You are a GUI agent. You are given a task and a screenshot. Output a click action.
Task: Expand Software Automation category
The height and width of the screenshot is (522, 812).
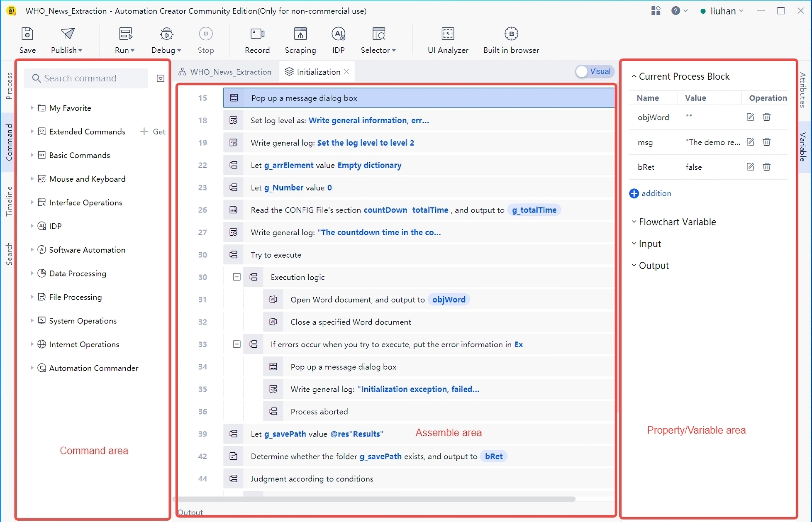pos(32,250)
